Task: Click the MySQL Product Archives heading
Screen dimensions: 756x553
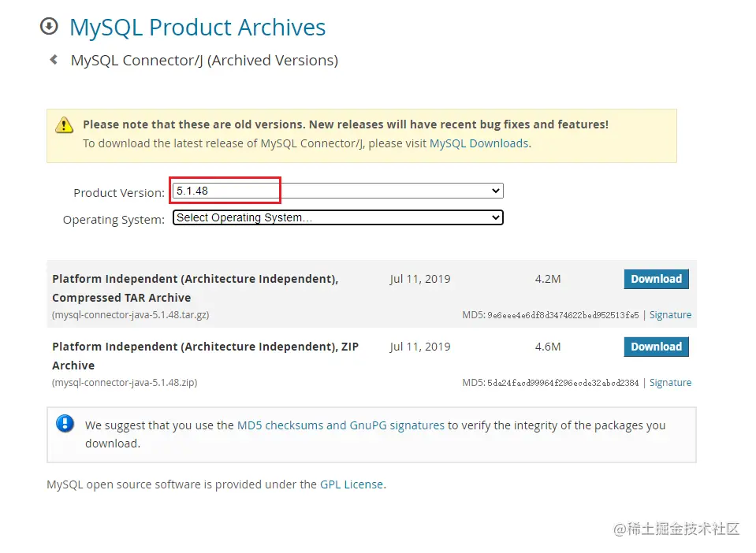Action: [197, 28]
